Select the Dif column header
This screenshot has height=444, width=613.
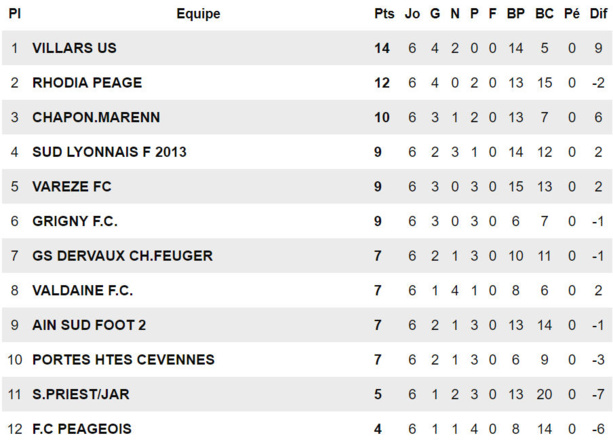click(x=598, y=14)
